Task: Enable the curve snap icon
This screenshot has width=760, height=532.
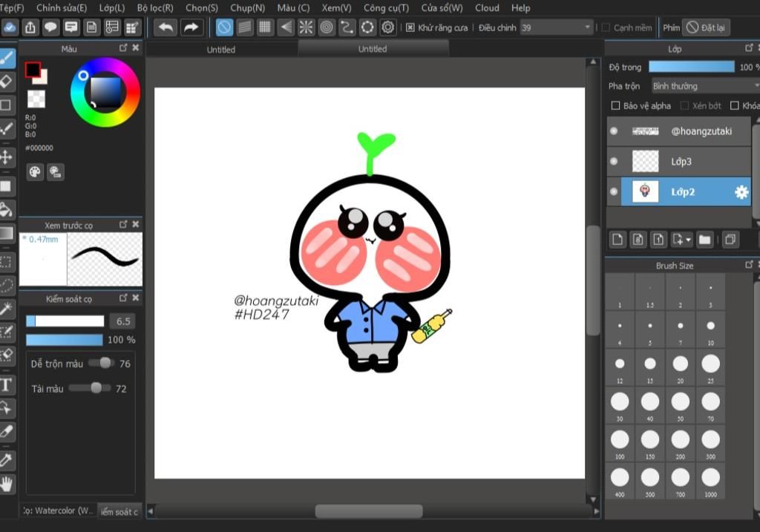Action: 347,27
